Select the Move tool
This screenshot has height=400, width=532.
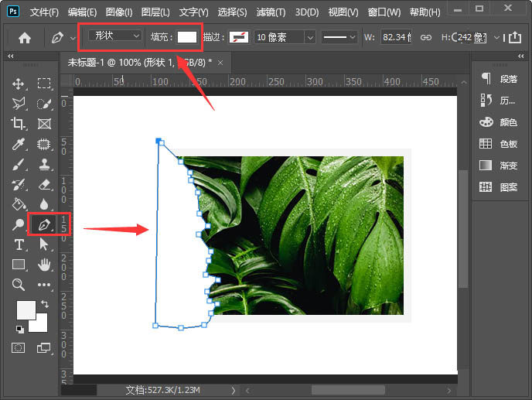19,84
